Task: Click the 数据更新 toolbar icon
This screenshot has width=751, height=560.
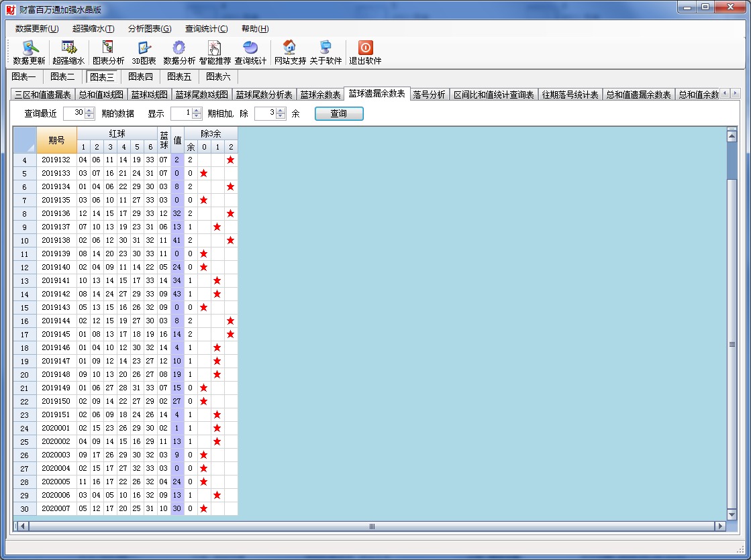Action: [30, 52]
